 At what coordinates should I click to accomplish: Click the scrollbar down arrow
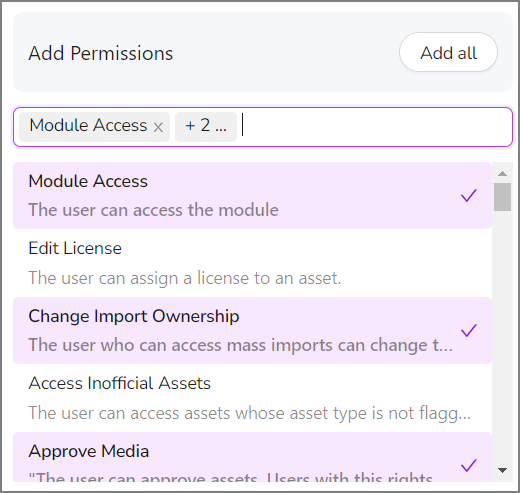pyautogui.click(x=502, y=470)
